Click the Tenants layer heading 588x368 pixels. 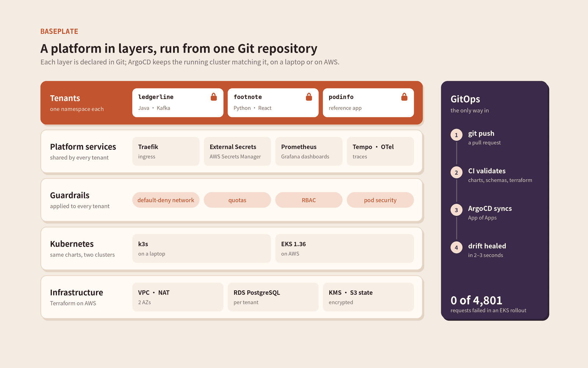tap(65, 98)
